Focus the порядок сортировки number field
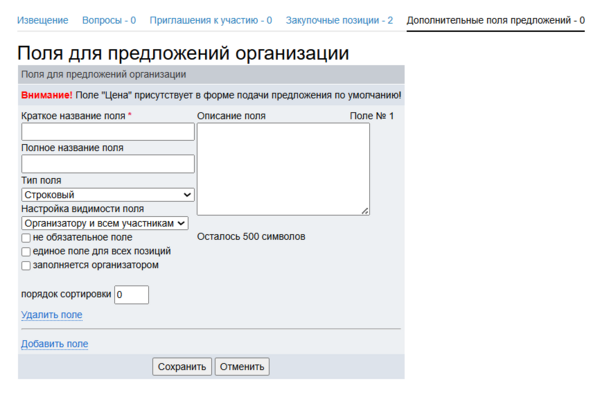600x395 pixels. pos(131,295)
